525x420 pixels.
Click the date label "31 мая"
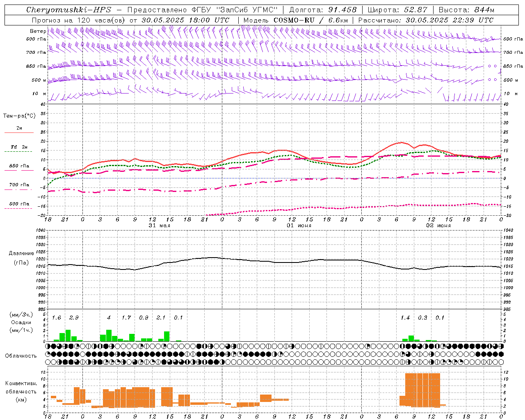point(159,226)
